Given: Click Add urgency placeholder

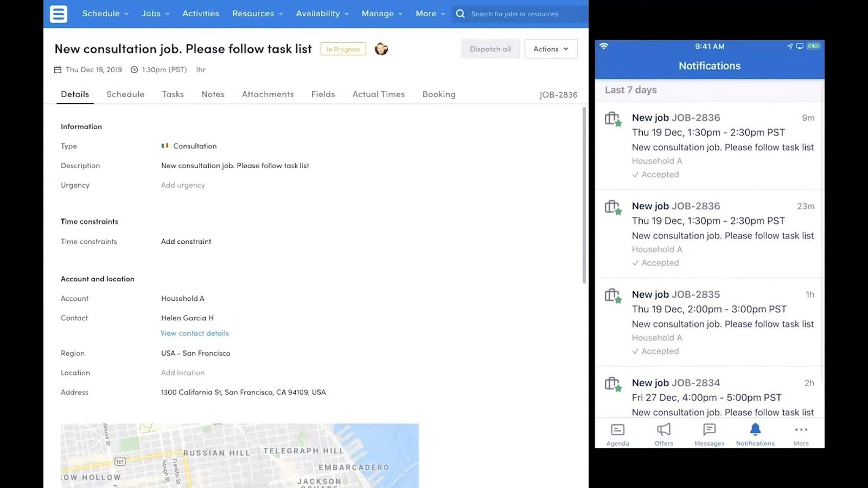Looking at the screenshot, I should pyautogui.click(x=183, y=185).
